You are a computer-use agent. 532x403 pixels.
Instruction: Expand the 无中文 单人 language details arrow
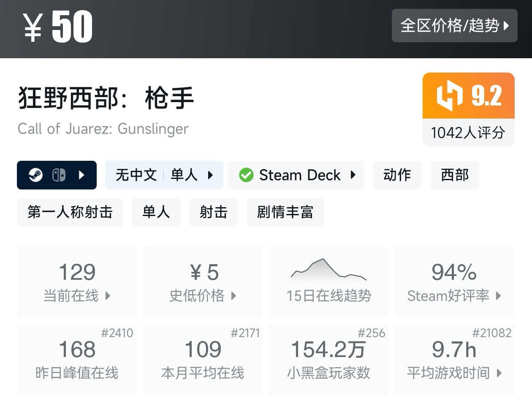[x=210, y=175]
